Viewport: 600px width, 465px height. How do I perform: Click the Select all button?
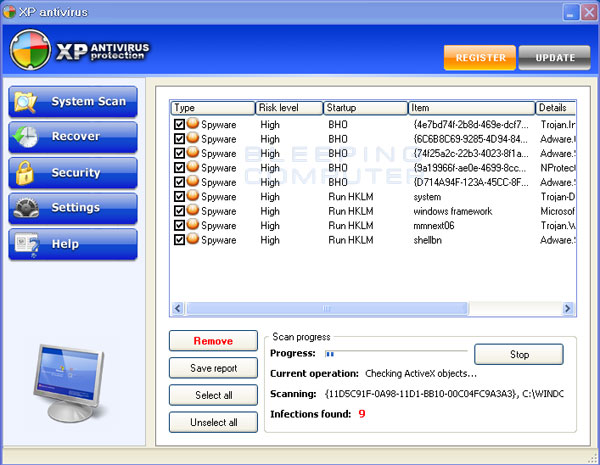tap(213, 395)
